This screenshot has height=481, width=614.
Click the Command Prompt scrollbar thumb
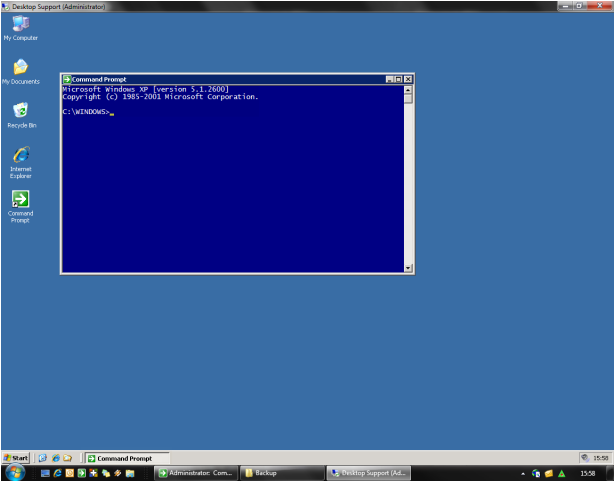pos(408,98)
